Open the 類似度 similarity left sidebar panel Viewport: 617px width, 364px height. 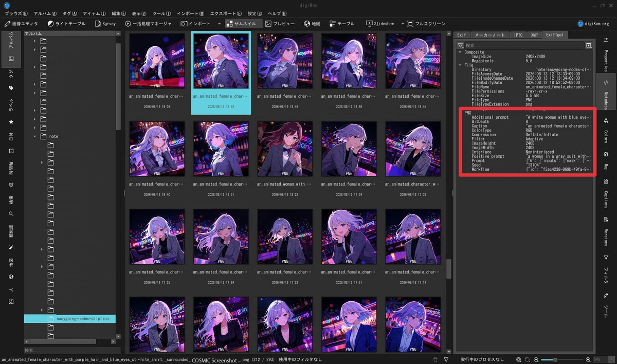(x=11, y=237)
